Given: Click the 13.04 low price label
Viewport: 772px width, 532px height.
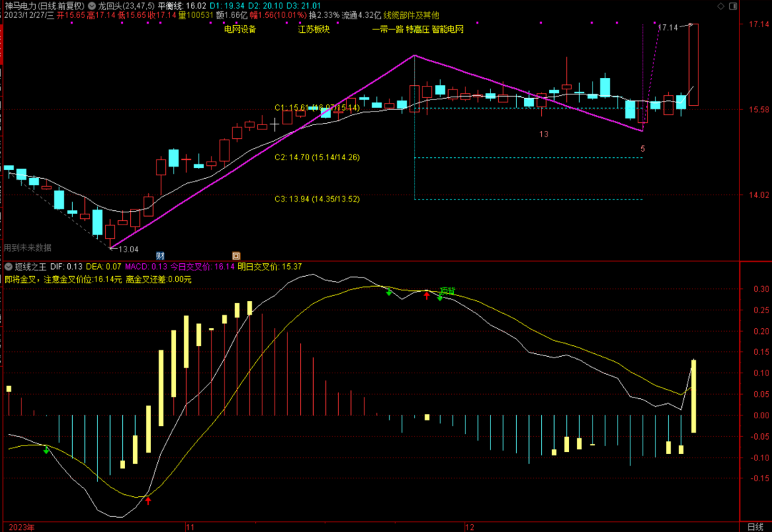Looking at the screenshot, I should click(x=128, y=249).
